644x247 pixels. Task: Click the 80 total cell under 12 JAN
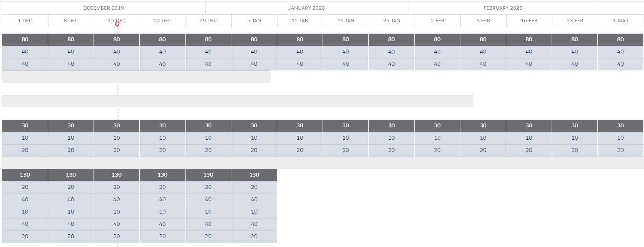[x=300, y=39]
